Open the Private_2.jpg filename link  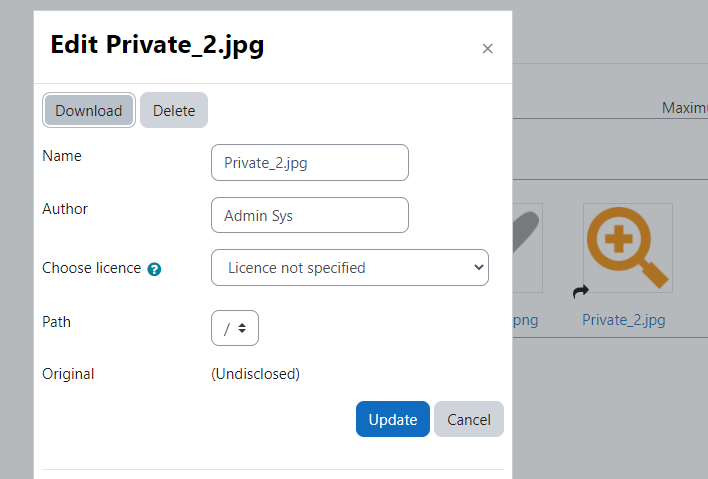pyautogui.click(x=624, y=320)
